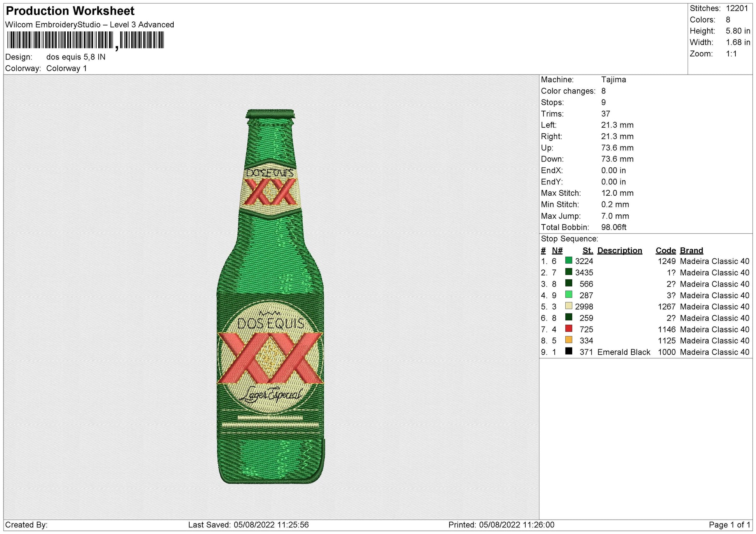Viewport: 756px width, 534px height.
Task: Click the Machine value Tajima
Action: tap(614, 80)
